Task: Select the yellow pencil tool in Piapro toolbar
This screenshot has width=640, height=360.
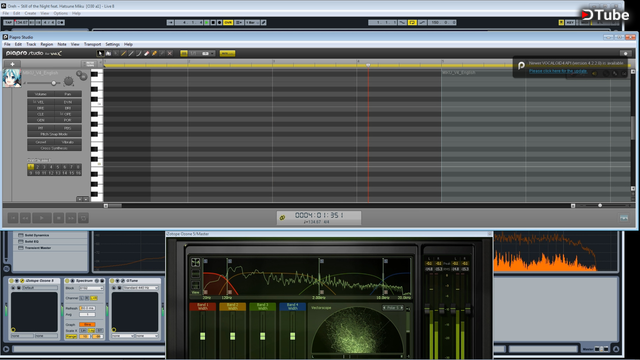Action: [123, 53]
